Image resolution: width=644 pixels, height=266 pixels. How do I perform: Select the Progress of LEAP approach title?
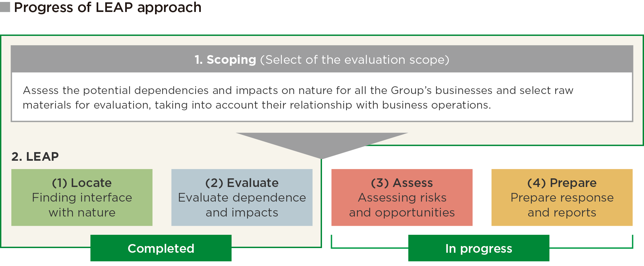coord(108,8)
